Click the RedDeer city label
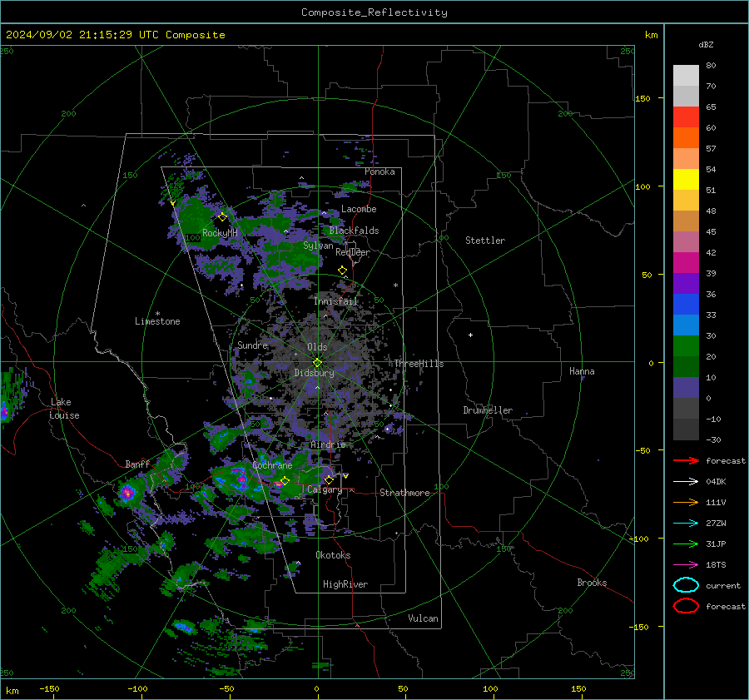Image resolution: width=749 pixels, height=700 pixels. (x=353, y=252)
